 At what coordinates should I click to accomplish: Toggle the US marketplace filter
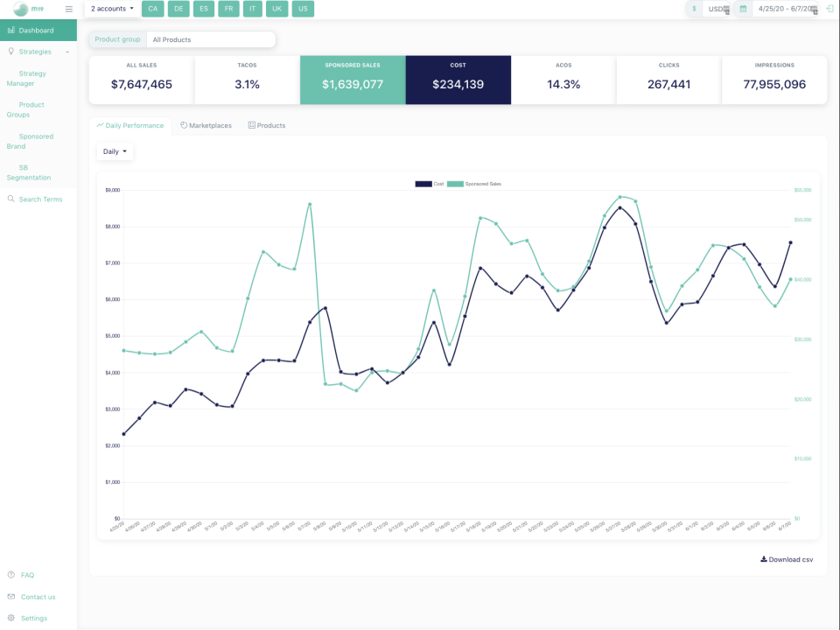click(x=301, y=9)
